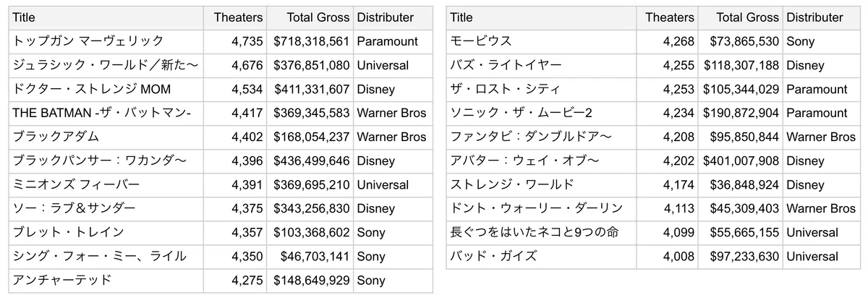Viewport: 868px width, 303px height.
Task: Click the left table's Theaters column header
Action: [235, 17]
